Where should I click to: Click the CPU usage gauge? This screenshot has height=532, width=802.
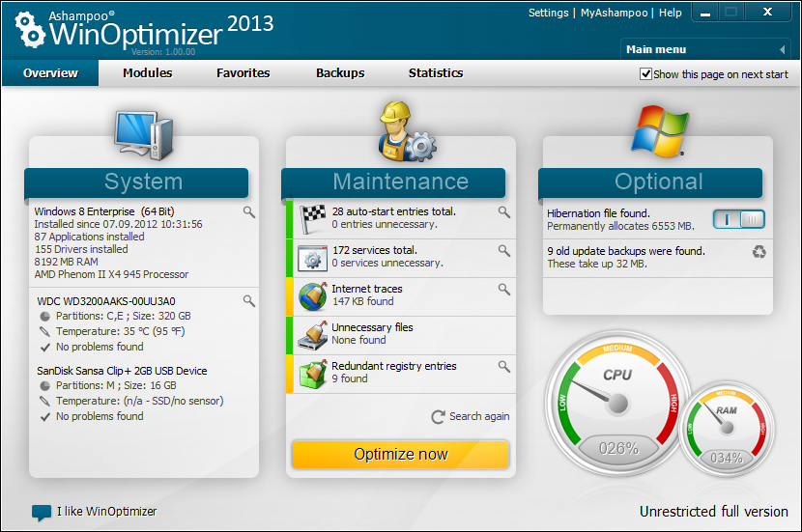[617, 404]
